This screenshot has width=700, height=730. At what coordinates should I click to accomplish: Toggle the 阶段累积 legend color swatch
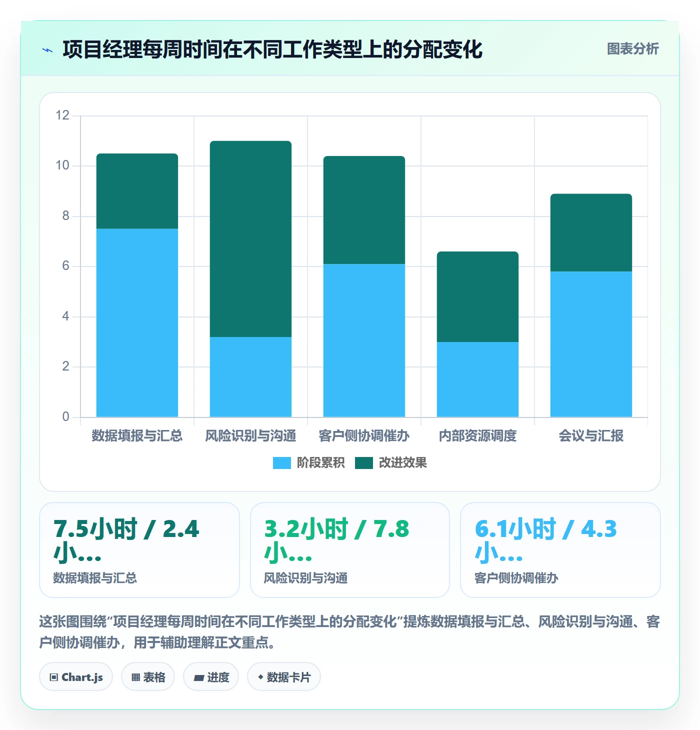pos(281,463)
